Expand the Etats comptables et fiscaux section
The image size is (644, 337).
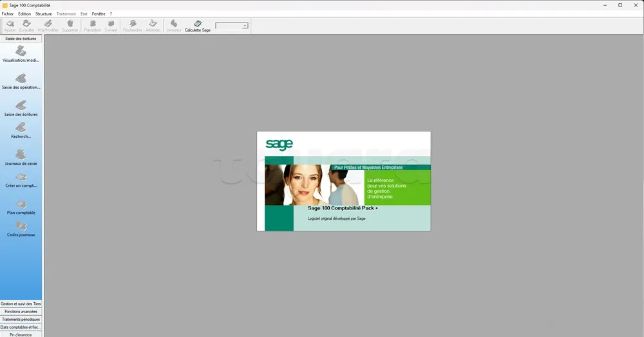click(x=21, y=327)
